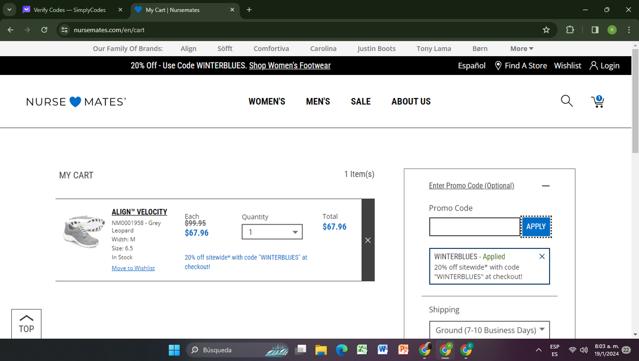Collapse the promo code section minus icon
639x361 pixels.
[546, 186]
